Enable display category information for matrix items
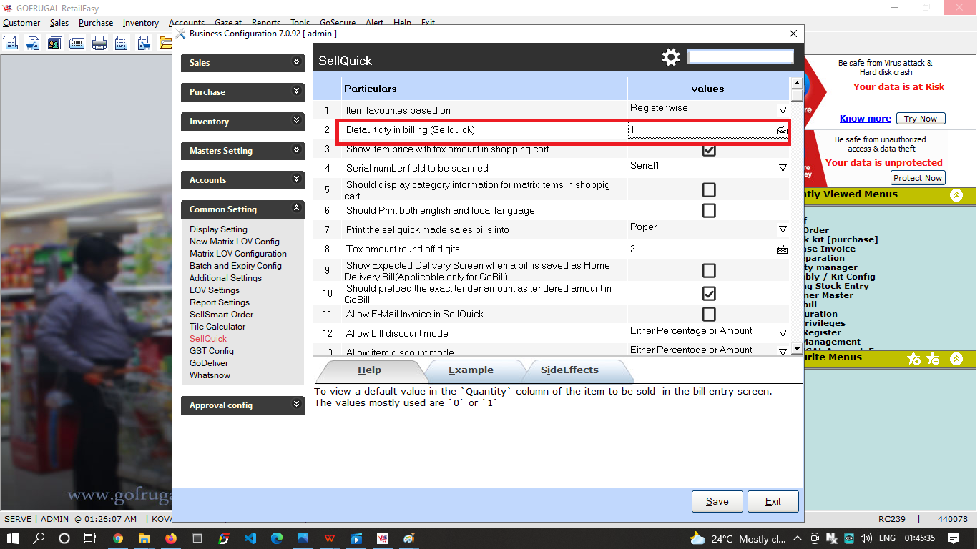This screenshot has height=549, width=980. pos(709,189)
